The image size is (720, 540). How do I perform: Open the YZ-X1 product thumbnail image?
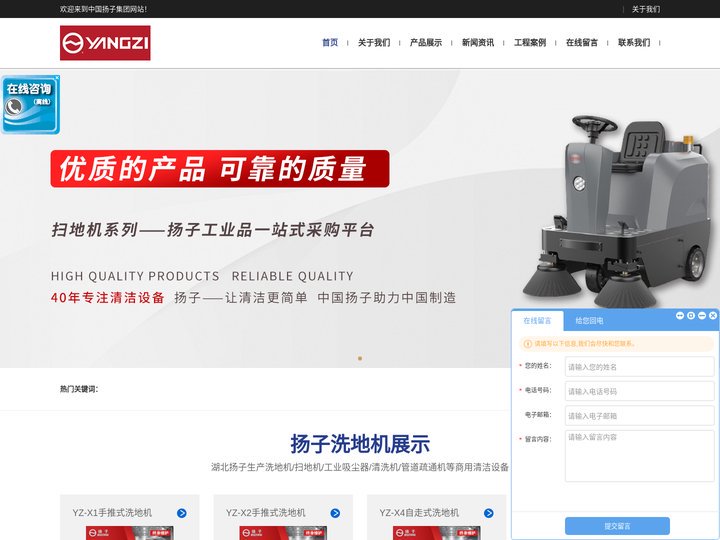[130, 533]
